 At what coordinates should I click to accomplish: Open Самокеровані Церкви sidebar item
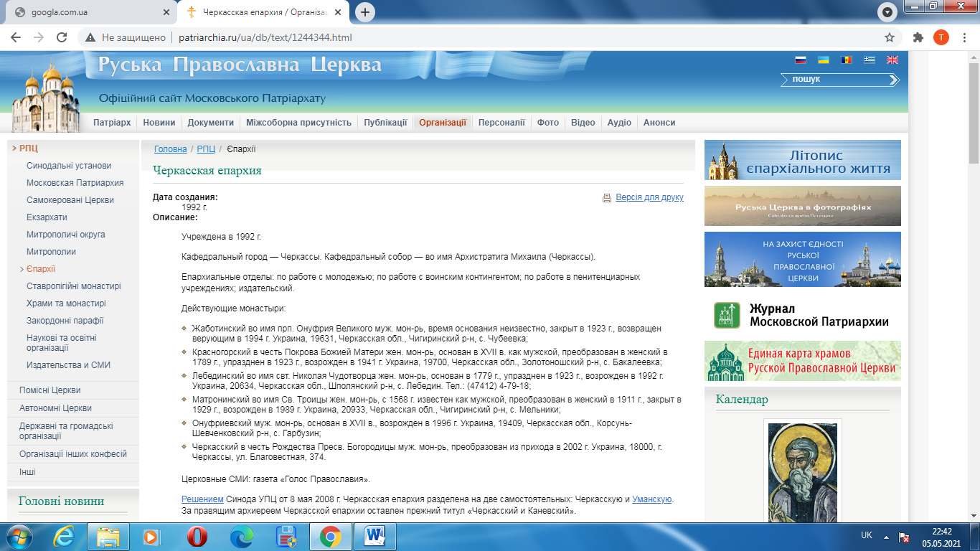[70, 200]
